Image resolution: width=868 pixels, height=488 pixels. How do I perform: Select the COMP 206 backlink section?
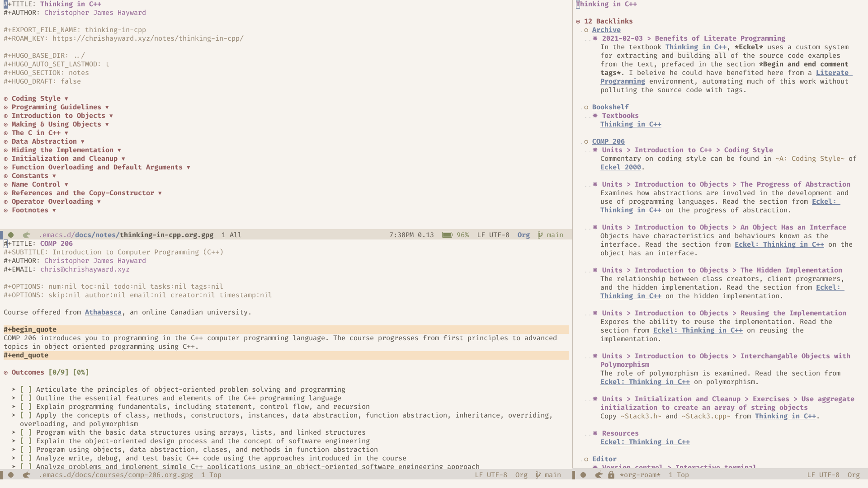[608, 141]
